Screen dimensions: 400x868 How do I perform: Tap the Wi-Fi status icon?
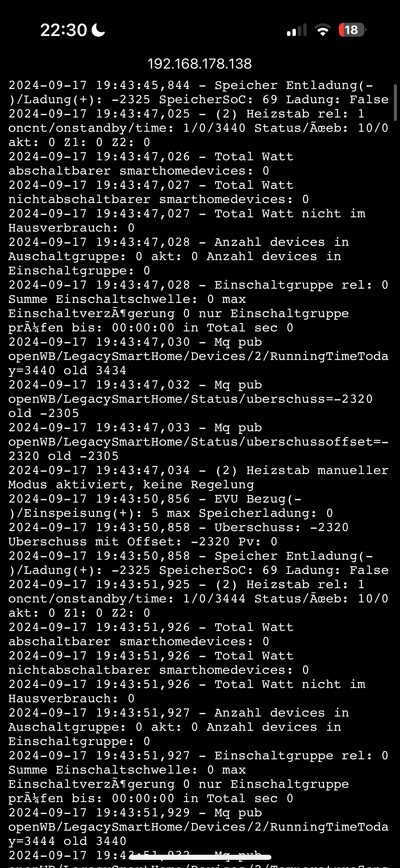(x=323, y=30)
